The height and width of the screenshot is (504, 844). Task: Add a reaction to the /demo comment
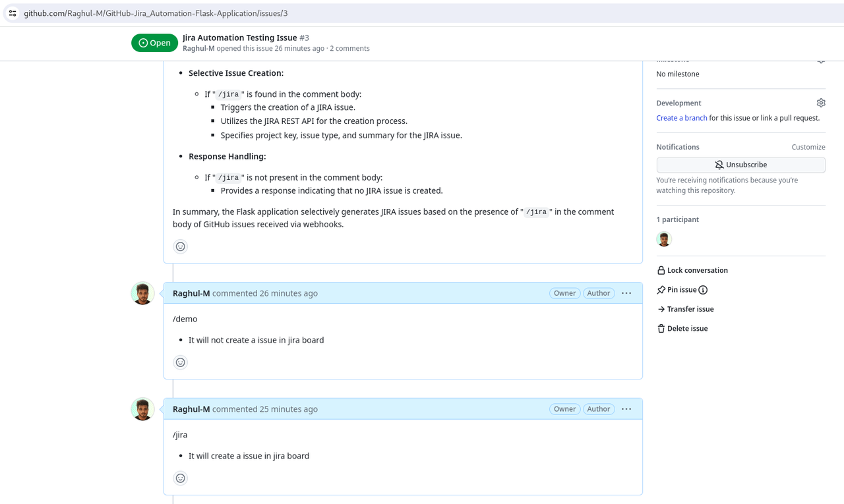(180, 362)
